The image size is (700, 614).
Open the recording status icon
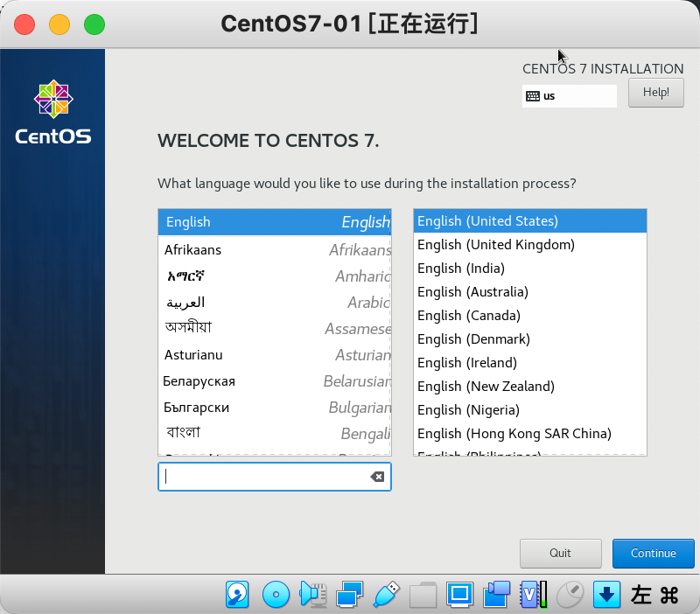[x=496, y=595]
